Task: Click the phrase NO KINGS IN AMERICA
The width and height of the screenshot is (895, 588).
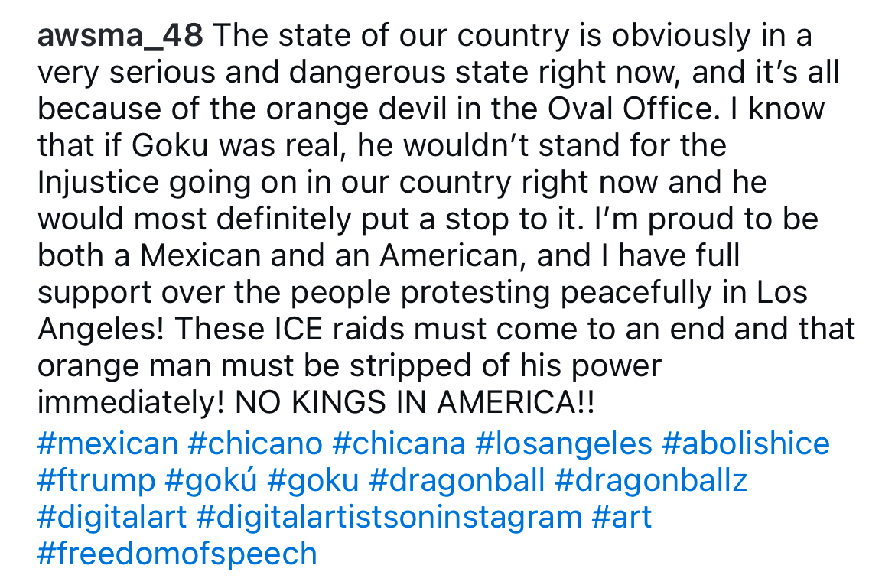Action: 406,403
